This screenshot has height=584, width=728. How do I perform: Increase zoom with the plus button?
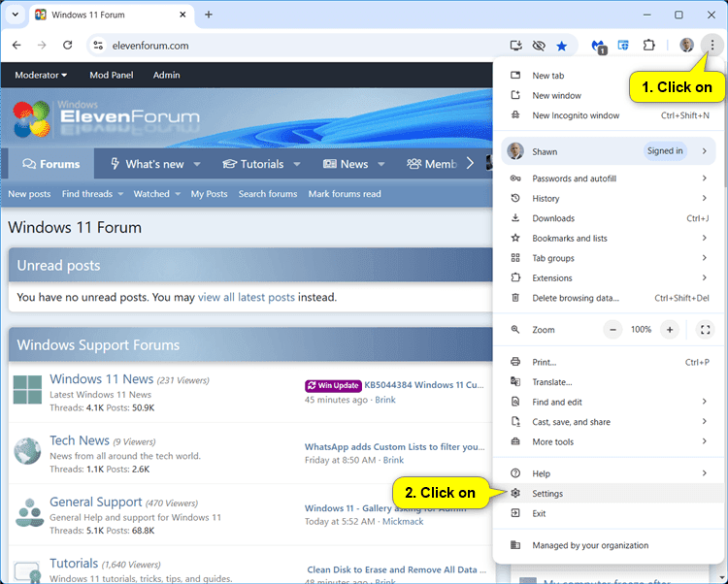coord(670,329)
